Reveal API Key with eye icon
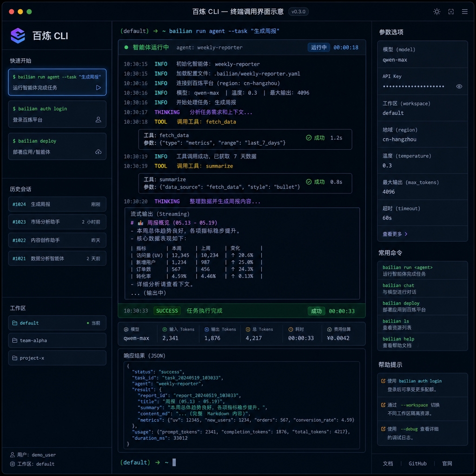 (459, 86)
